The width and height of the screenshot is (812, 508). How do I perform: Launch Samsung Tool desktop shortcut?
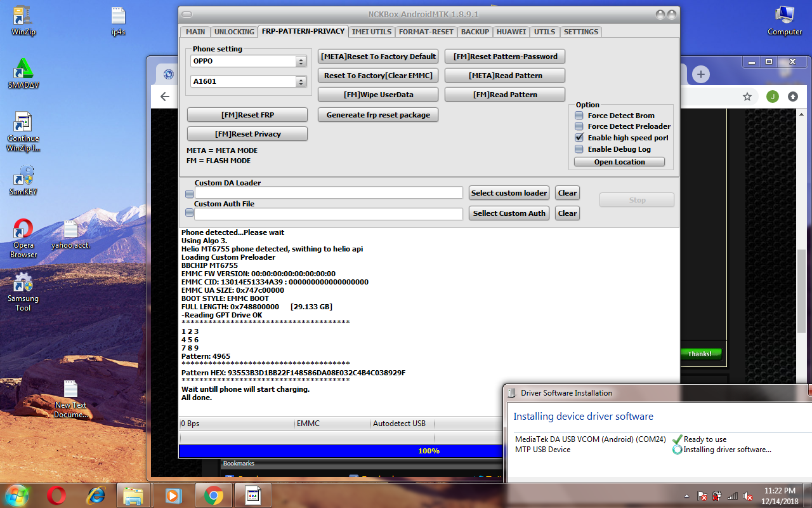pyautogui.click(x=23, y=292)
